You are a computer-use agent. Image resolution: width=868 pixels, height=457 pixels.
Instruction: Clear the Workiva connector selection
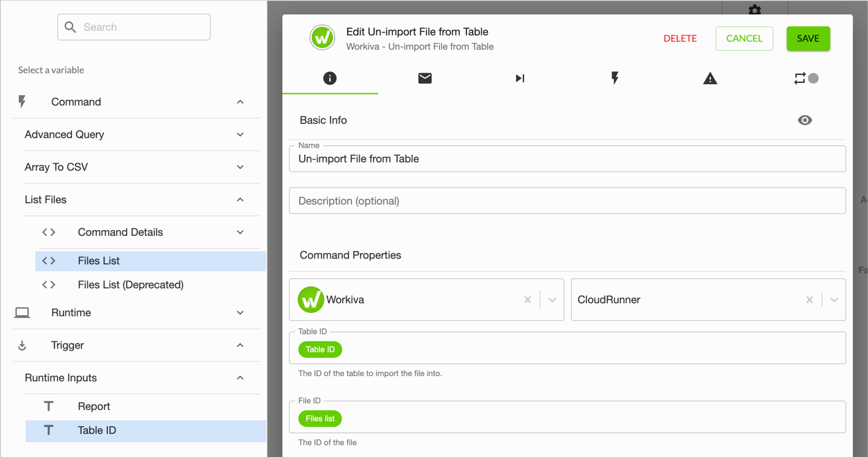click(x=528, y=300)
